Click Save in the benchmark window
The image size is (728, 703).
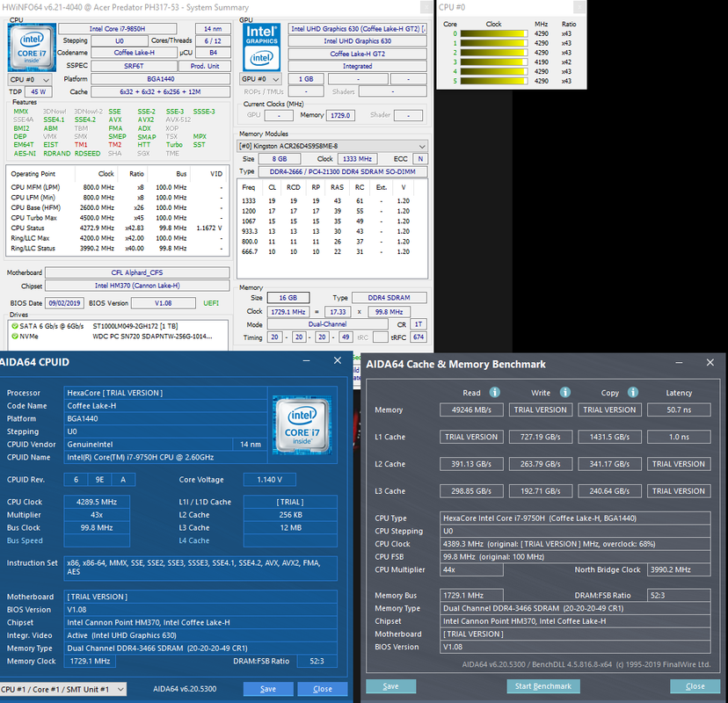pos(390,686)
